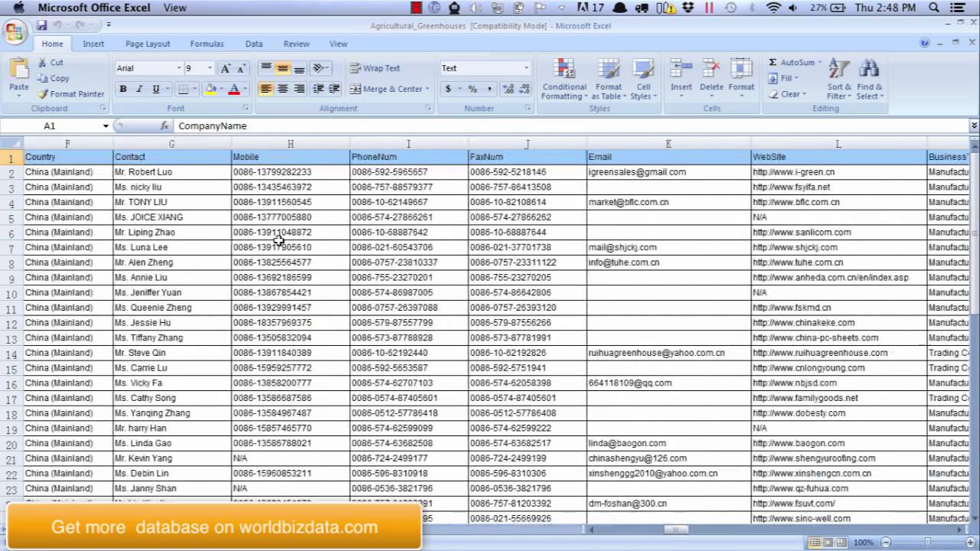
Task: Open the Formulas tab
Action: [207, 44]
